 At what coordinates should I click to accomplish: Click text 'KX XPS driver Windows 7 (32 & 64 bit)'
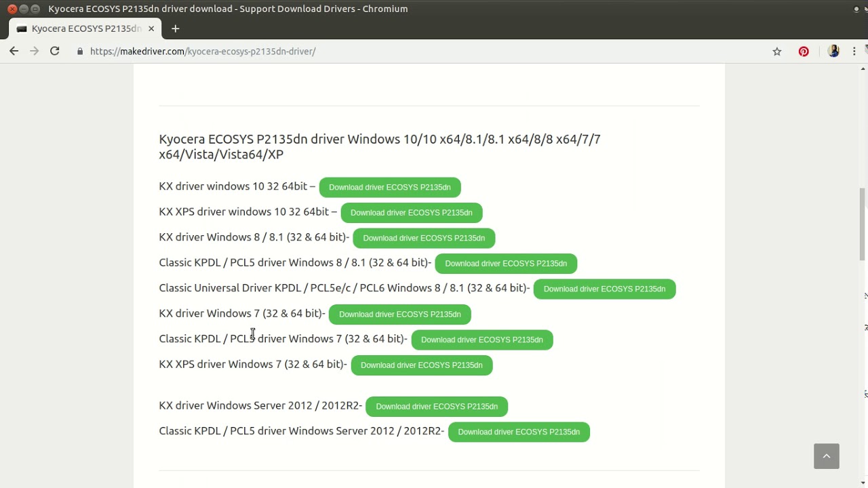click(252, 364)
